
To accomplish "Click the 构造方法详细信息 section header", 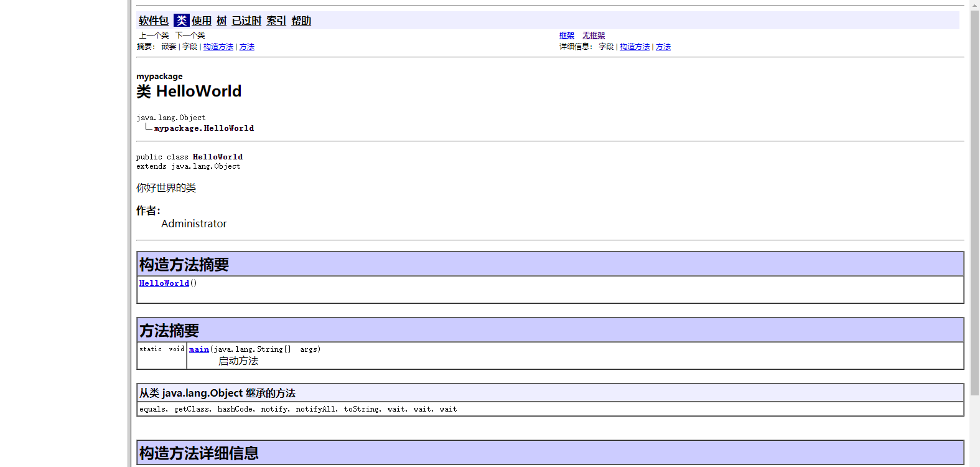I will [x=550, y=453].
